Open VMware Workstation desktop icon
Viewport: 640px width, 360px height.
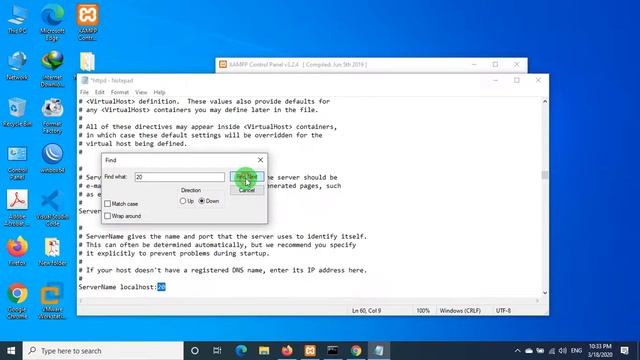[52, 300]
